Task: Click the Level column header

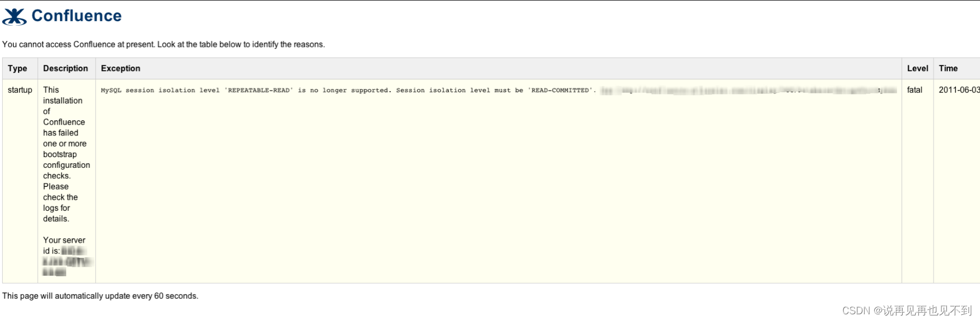Action: [x=917, y=68]
